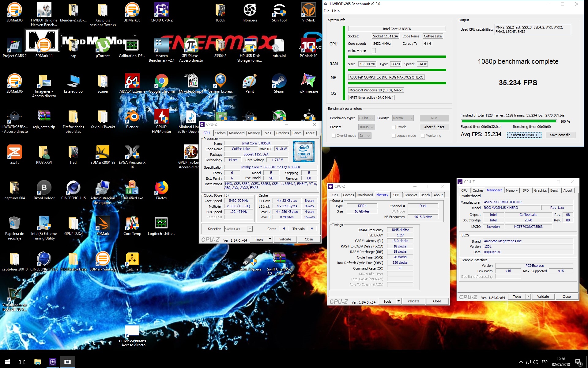588x368 pixels.
Task: Click the Intel Core i3 logo in CPU-Z
Action: tap(303, 151)
